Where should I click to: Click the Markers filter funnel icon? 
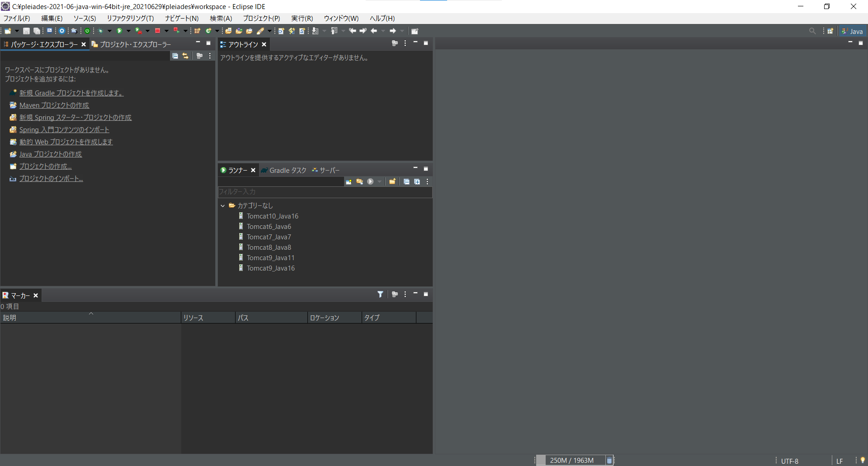click(x=380, y=295)
